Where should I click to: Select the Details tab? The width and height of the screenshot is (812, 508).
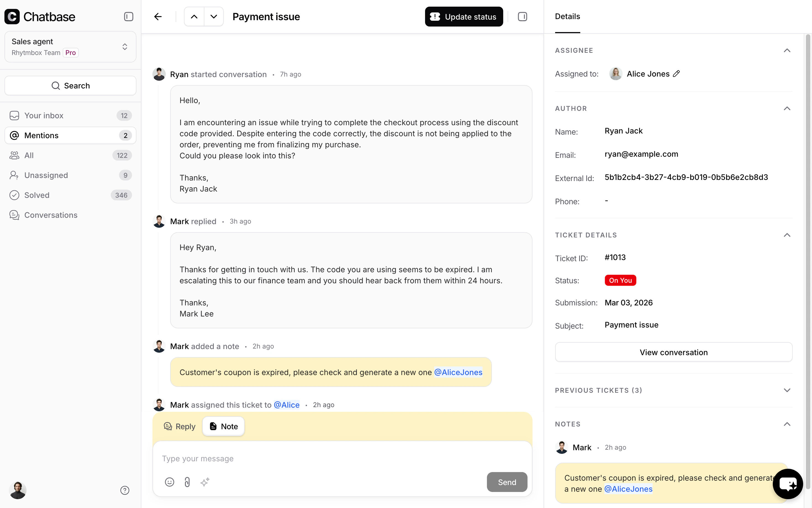click(567, 16)
